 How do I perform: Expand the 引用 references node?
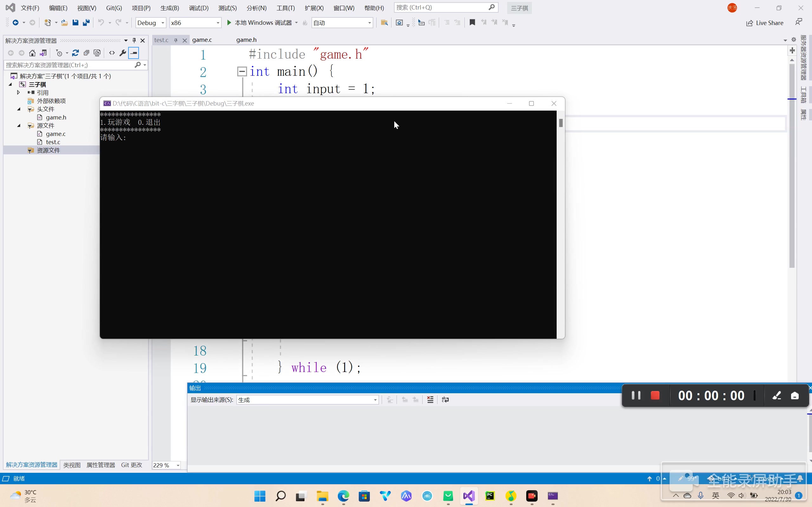click(x=18, y=93)
